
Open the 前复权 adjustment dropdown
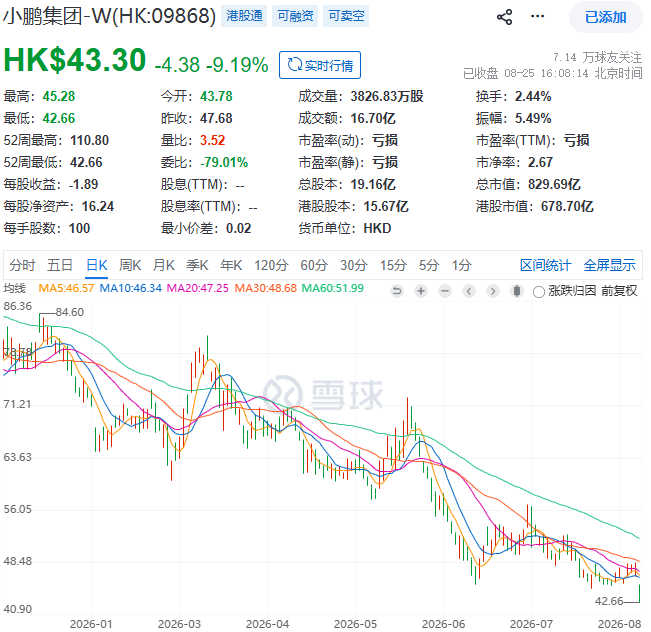coord(619,291)
